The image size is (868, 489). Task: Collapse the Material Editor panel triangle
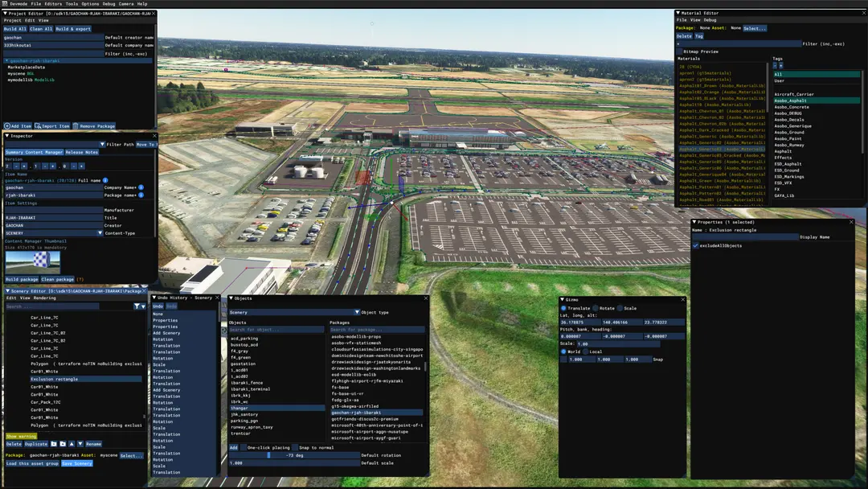coord(678,13)
